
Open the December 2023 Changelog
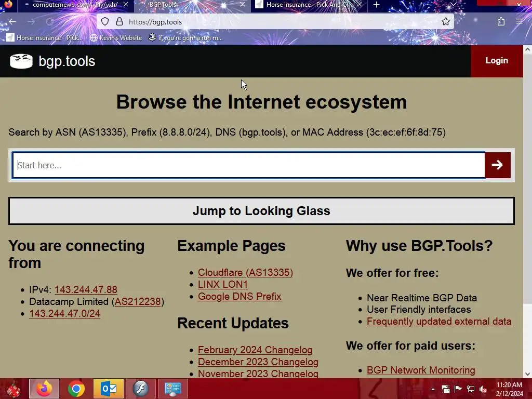coord(258,362)
